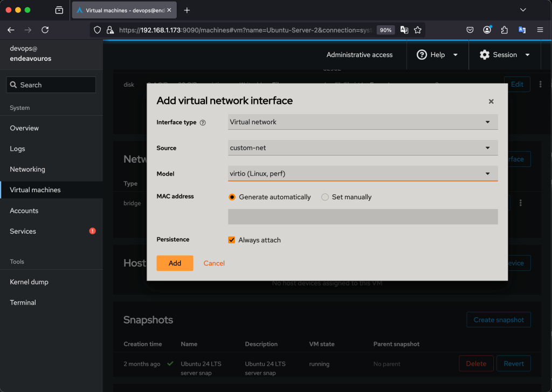Select Set manually MAC address option
The width and height of the screenshot is (552, 392).
(x=325, y=197)
